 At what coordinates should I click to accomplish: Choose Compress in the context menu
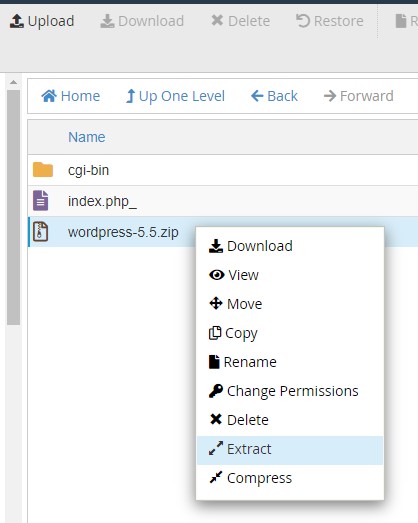click(290, 478)
